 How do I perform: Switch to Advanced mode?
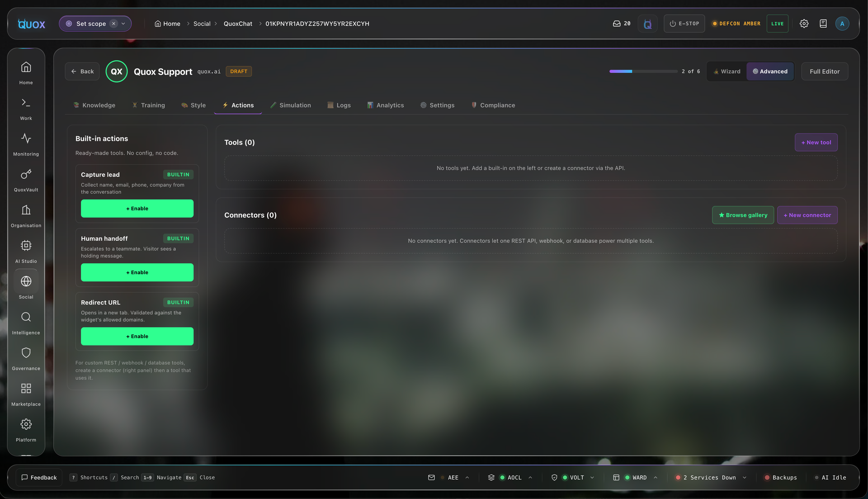(x=770, y=71)
